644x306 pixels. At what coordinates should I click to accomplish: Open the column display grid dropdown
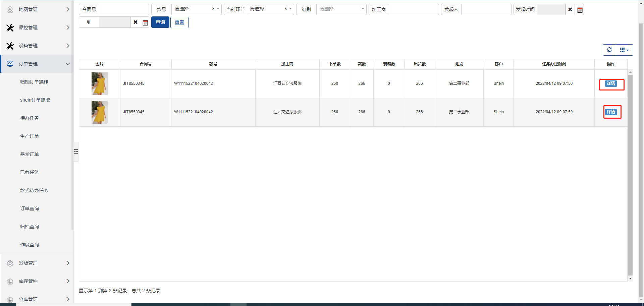click(624, 50)
